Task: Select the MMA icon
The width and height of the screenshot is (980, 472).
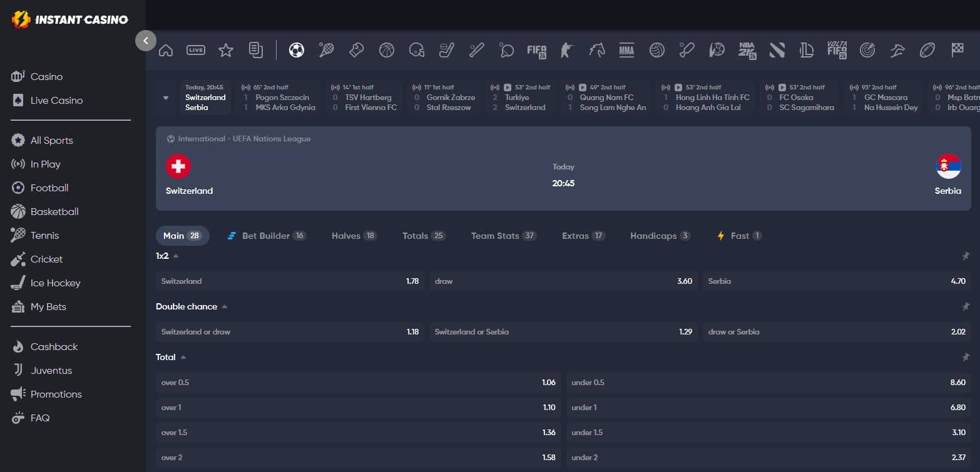Action: (626, 50)
